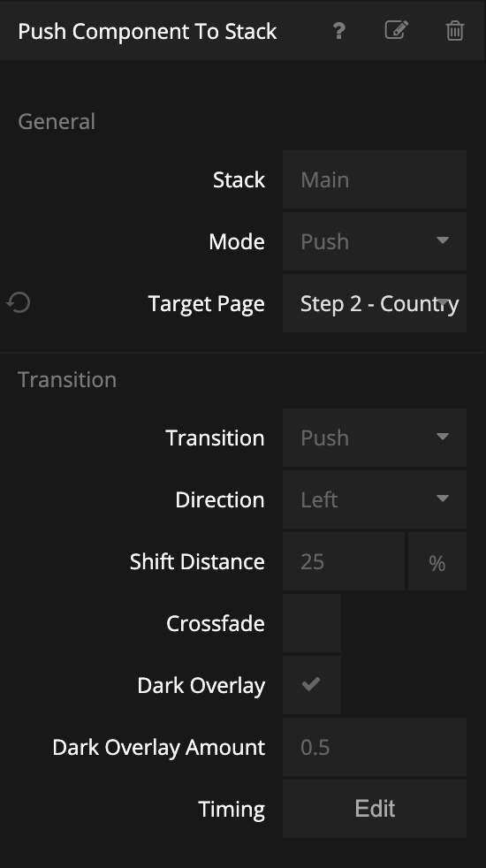The image size is (486, 868).
Task: Open help for Push Component To Stack
Action: point(338,31)
